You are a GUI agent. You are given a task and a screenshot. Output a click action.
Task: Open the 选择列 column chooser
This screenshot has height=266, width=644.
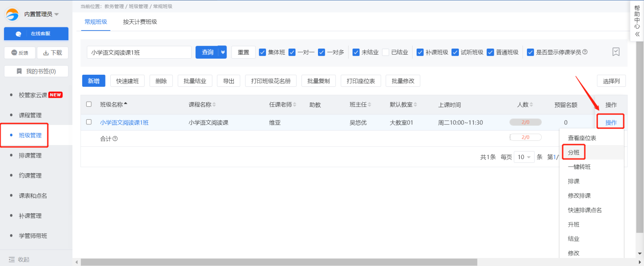611,81
